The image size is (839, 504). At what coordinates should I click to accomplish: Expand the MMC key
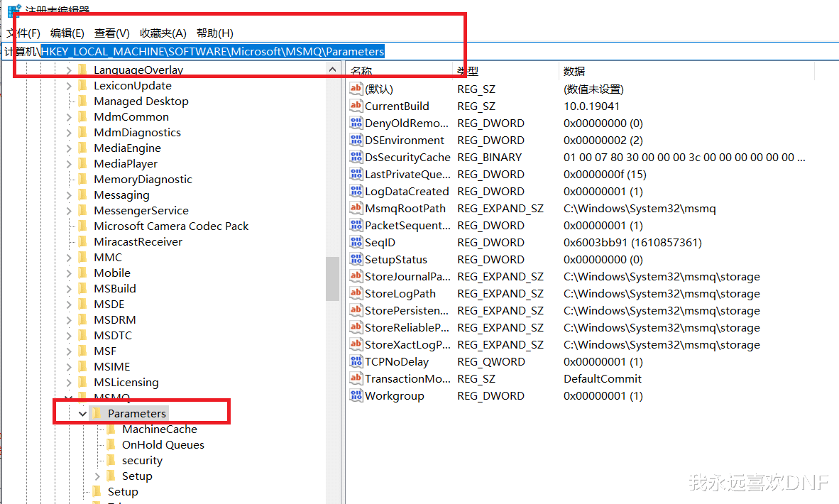click(x=68, y=258)
